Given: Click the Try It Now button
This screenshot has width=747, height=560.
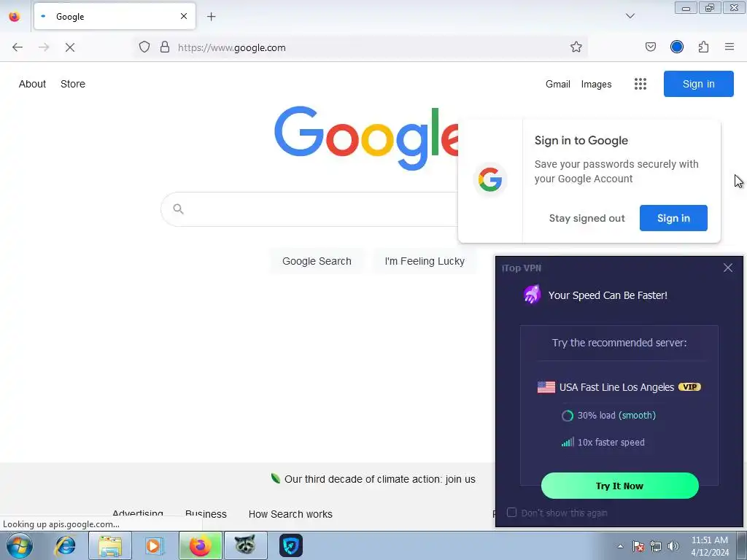Looking at the screenshot, I should click(619, 486).
